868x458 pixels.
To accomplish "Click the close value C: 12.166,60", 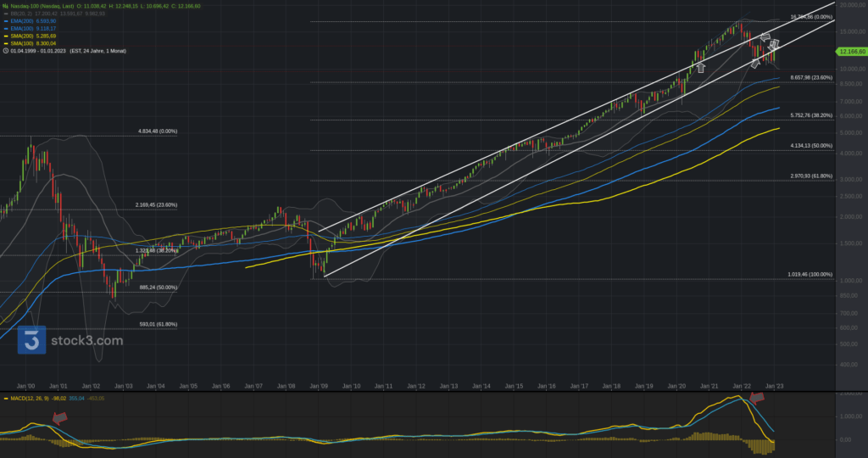I will click(186, 6).
